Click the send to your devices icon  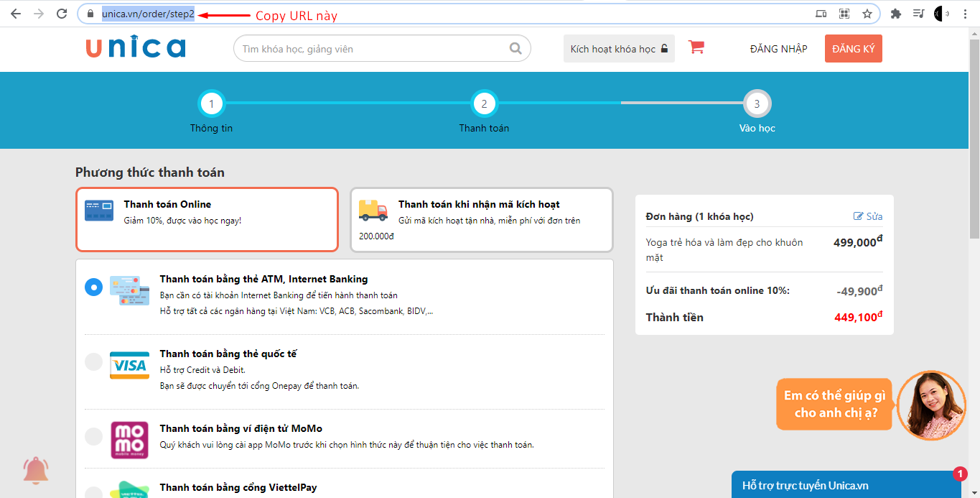pyautogui.click(x=821, y=14)
